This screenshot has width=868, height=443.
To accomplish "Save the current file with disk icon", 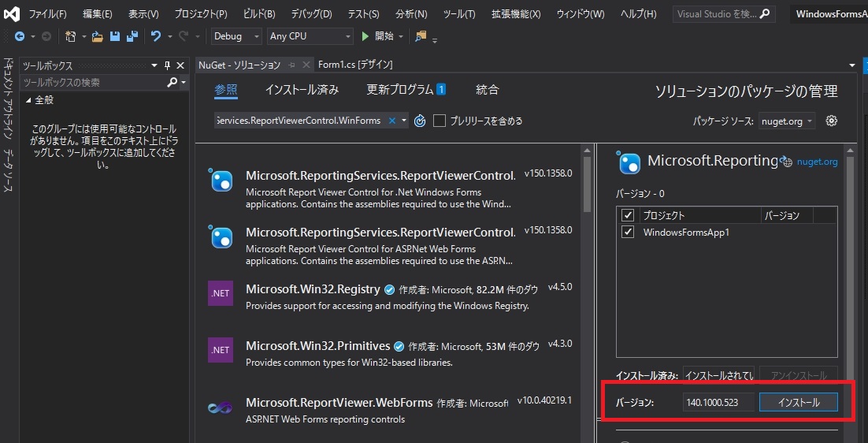I will click(x=114, y=36).
